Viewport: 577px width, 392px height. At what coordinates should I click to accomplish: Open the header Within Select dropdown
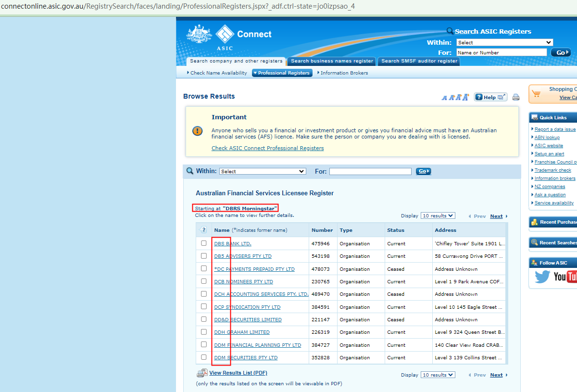[504, 42]
